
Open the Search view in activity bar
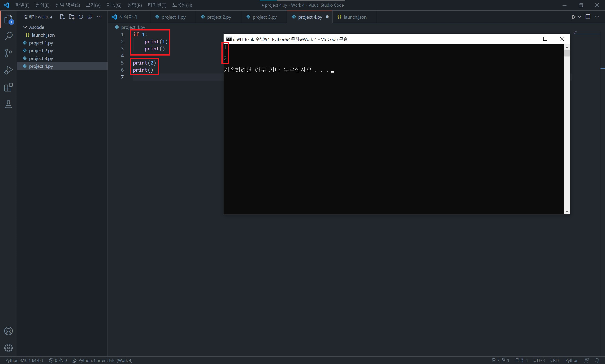point(8,36)
